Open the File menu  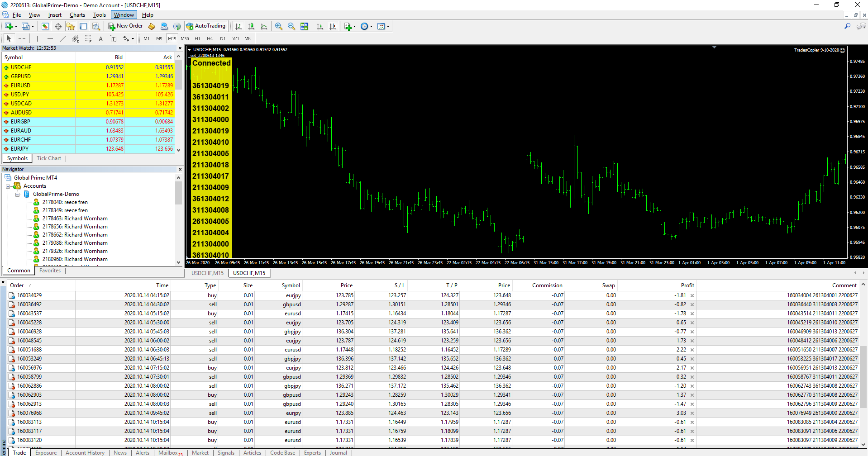click(x=17, y=15)
